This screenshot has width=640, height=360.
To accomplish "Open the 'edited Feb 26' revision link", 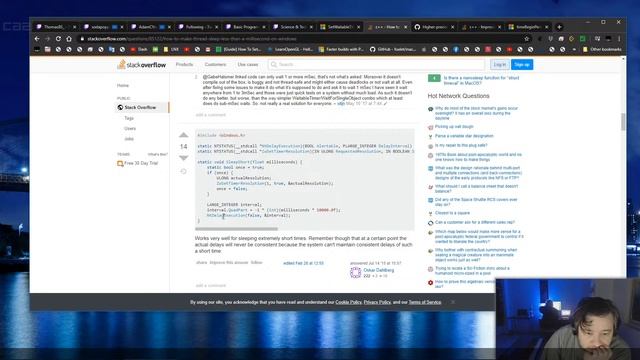I will pyautogui.click(x=303, y=263).
